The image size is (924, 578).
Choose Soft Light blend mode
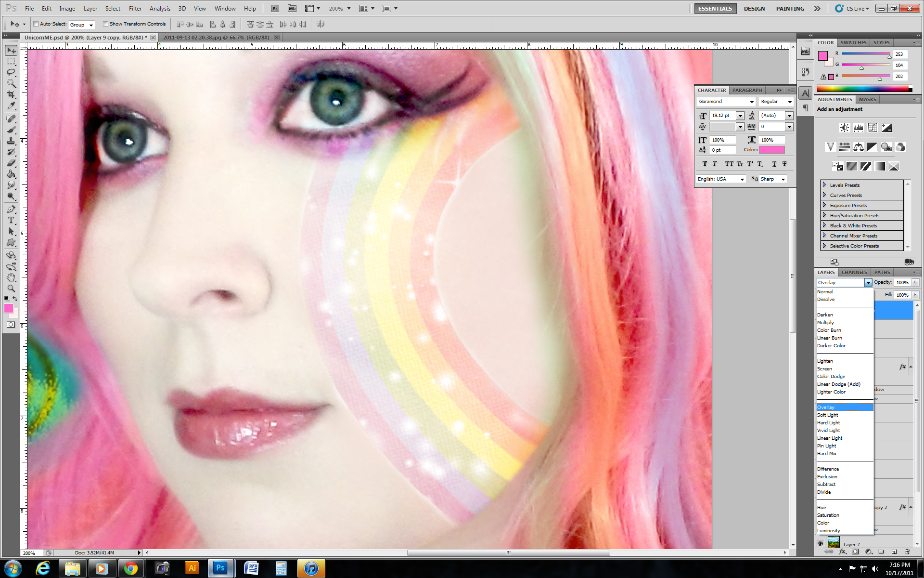[x=845, y=415]
